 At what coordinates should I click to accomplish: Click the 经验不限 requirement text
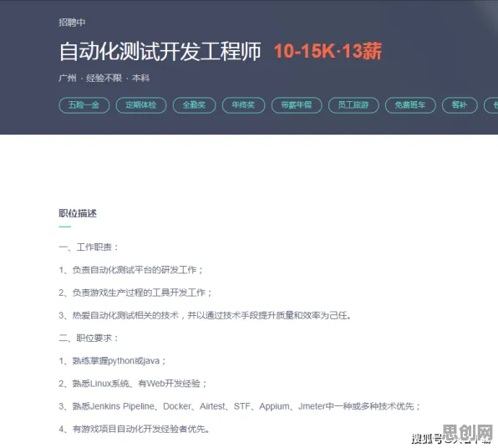(104, 79)
